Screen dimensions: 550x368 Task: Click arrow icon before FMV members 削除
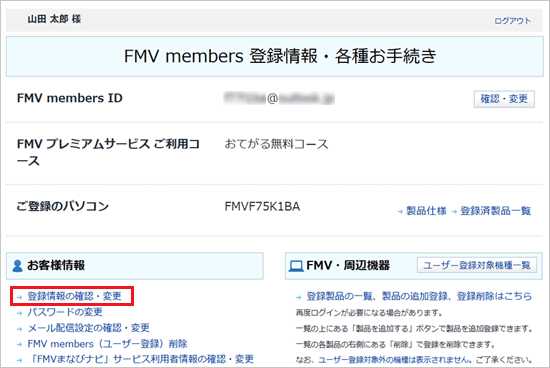(x=20, y=344)
